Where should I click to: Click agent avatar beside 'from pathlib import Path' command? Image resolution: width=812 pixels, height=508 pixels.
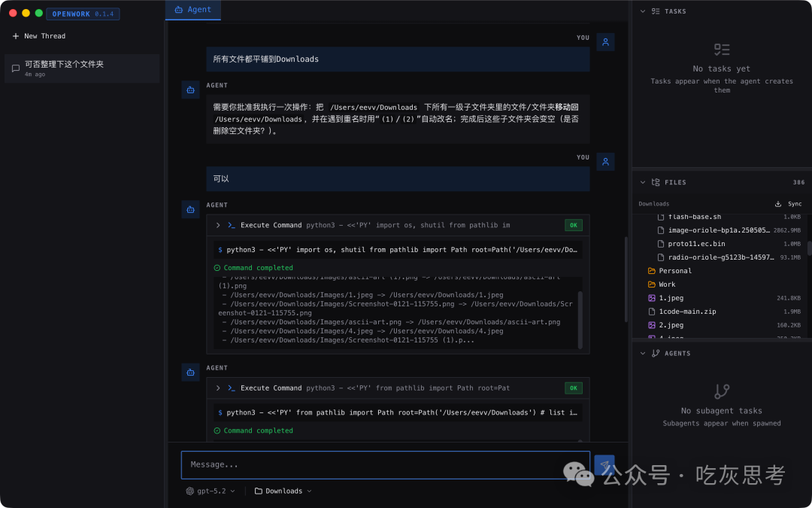(190, 373)
